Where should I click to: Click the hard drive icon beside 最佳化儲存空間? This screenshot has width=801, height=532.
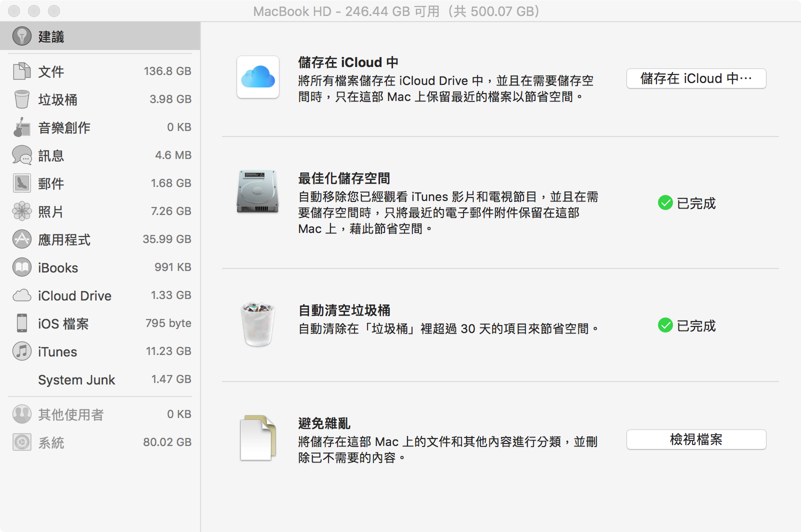pos(257,191)
